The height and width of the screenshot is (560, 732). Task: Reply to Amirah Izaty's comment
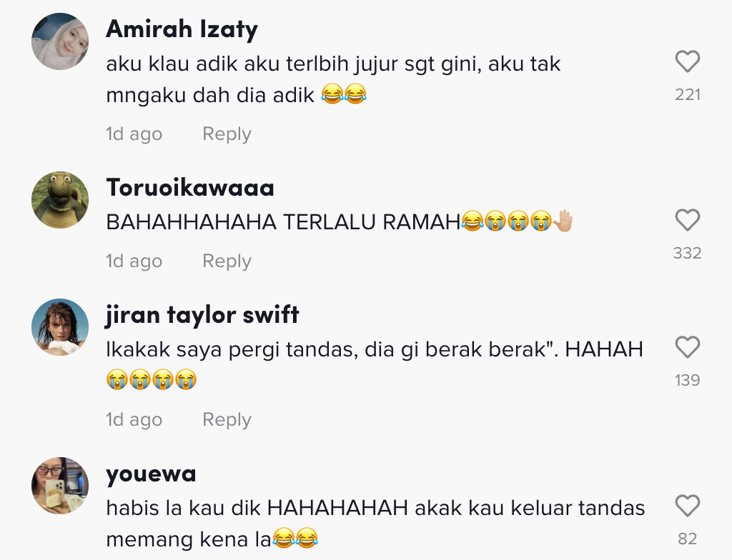(227, 134)
